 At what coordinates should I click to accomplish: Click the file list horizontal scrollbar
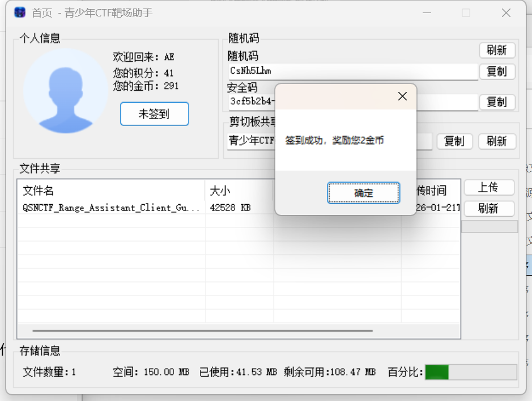pos(202,330)
